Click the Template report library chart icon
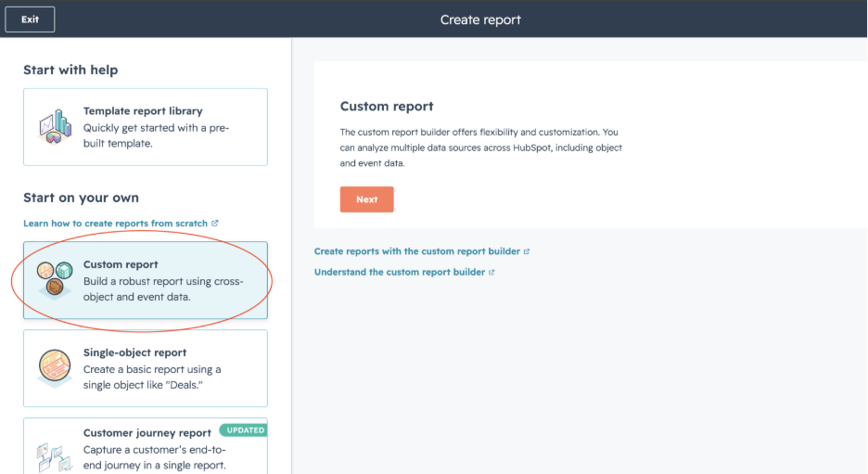Image resolution: width=868 pixels, height=474 pixels. click(x=54, y=126)
